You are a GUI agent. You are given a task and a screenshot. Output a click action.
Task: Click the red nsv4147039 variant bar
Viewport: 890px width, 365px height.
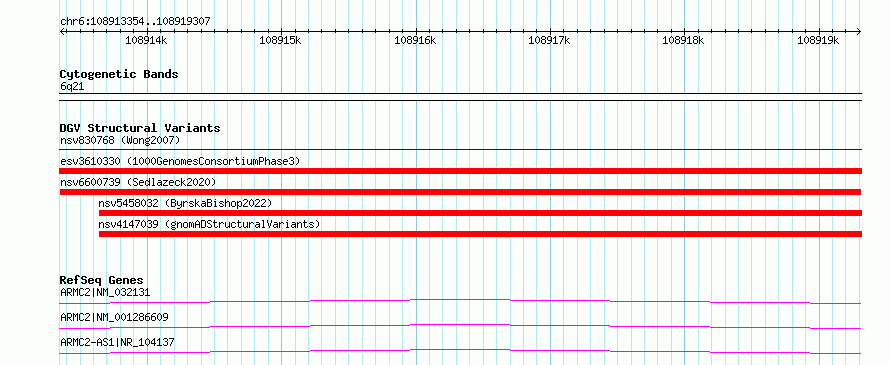(480, 234)
